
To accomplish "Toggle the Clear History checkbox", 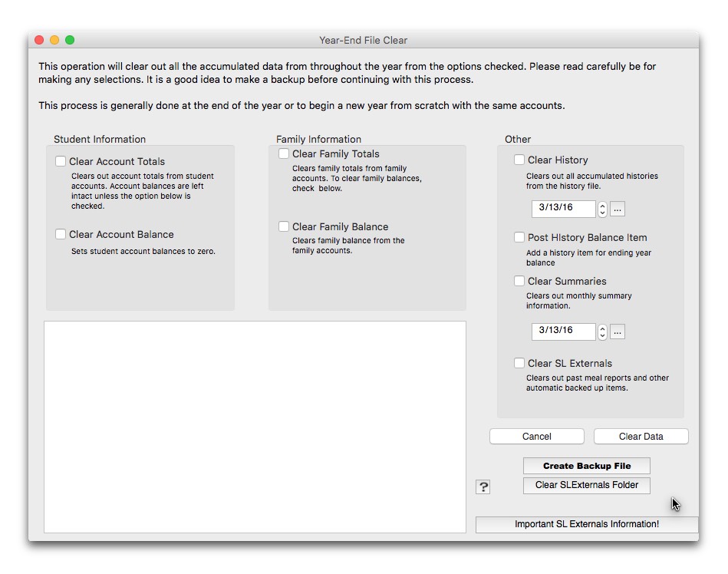I will point(519,160).
